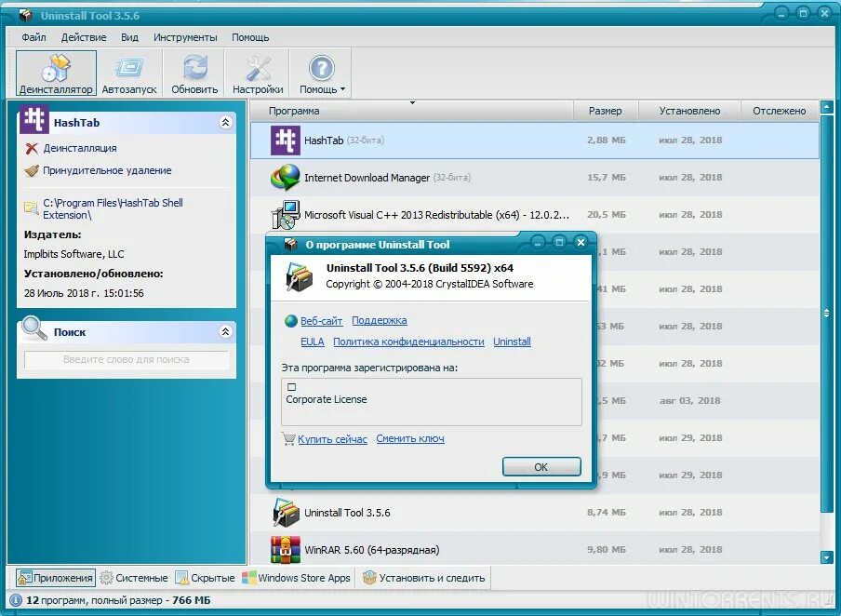
Task: Open the Поддержка link
Action: pos(380,320)
